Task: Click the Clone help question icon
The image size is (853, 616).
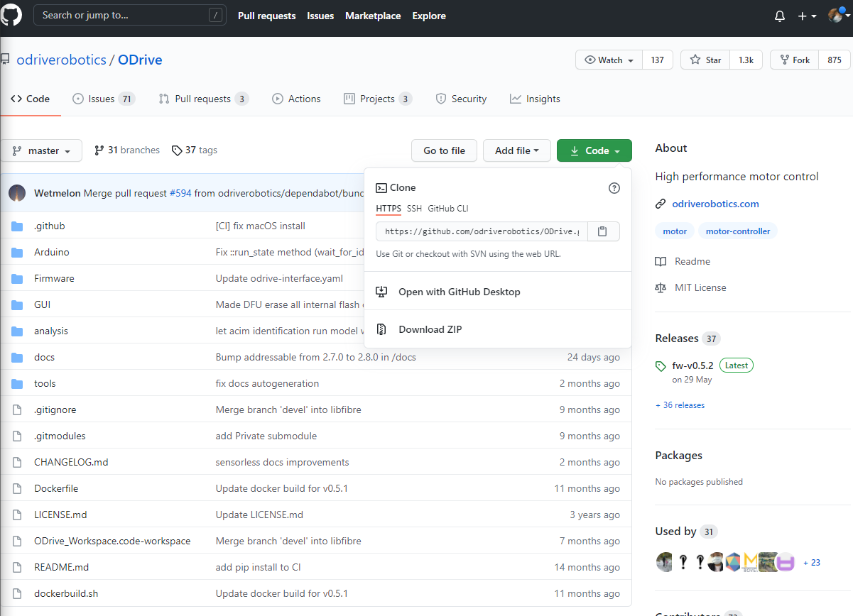Action: tap(614, 188)
